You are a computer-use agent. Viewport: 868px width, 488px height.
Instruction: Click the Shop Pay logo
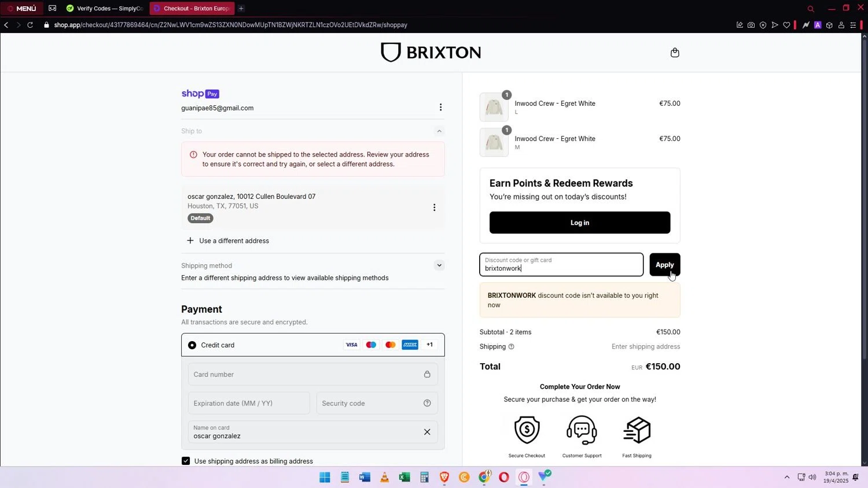[200, 94]
